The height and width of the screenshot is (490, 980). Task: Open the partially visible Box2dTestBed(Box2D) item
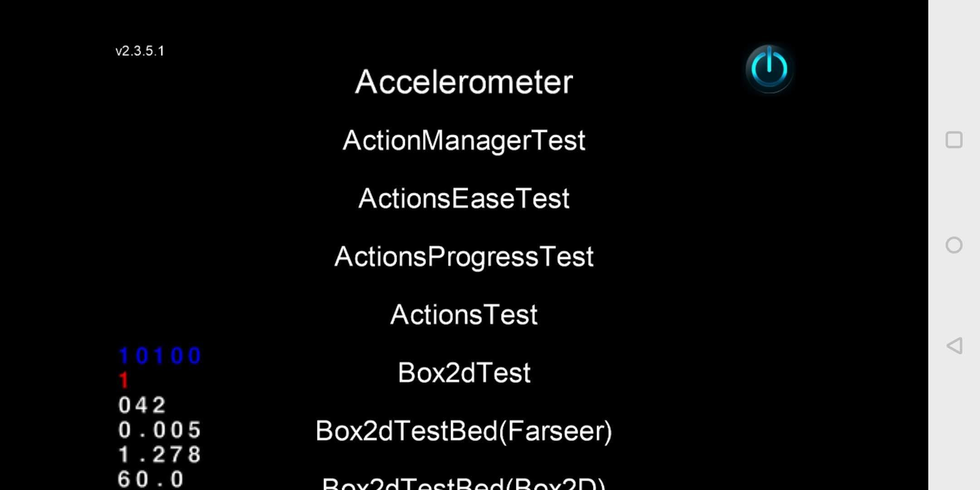(x=464, y=483)
